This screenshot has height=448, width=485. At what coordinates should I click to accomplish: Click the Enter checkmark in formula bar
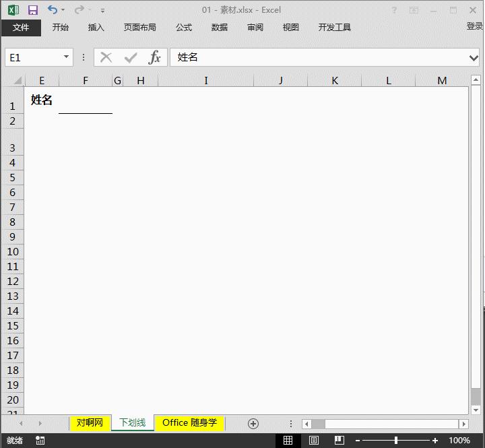pos(130,57)
